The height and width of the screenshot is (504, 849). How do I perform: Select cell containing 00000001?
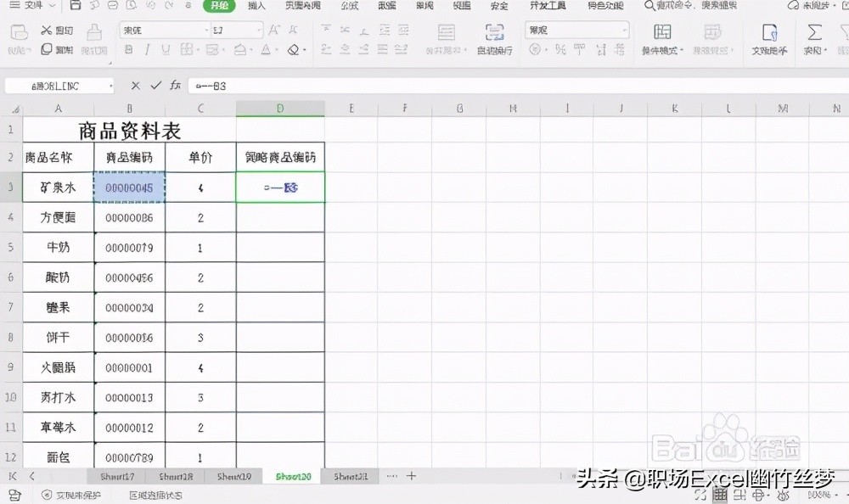coord(129,367)
